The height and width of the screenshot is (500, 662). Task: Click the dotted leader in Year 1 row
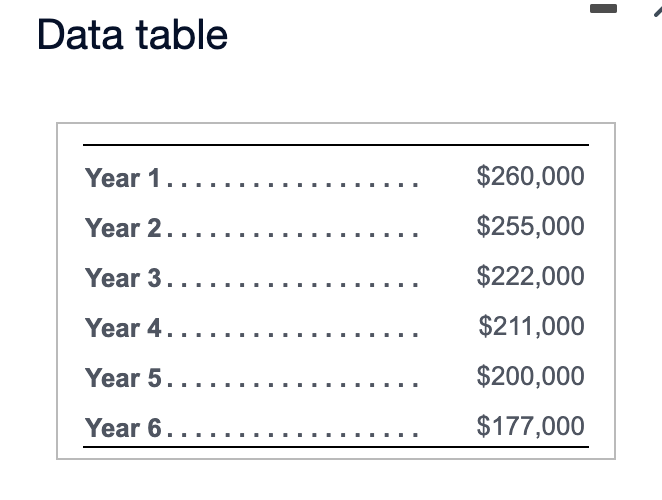(x=293, y=185)
